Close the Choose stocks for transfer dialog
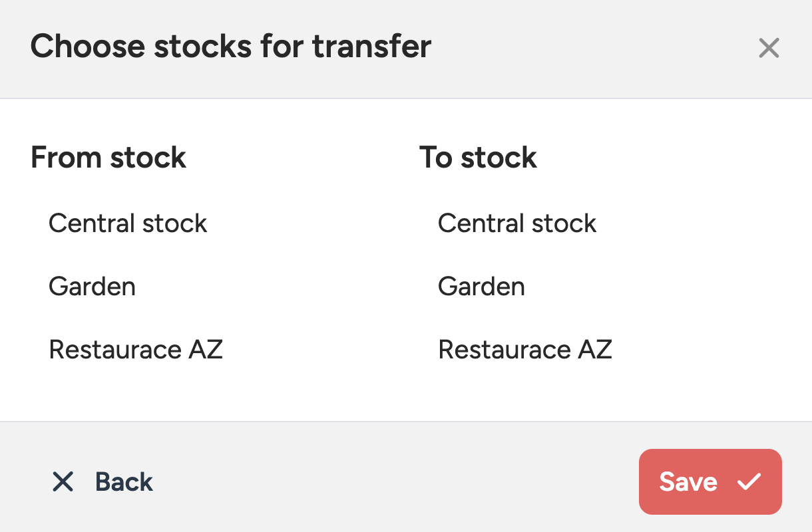Screen dimensions: 812x532 (769, 48)
